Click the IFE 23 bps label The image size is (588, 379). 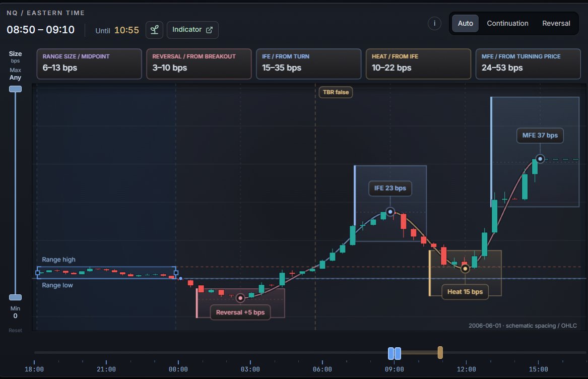point(390,188)
